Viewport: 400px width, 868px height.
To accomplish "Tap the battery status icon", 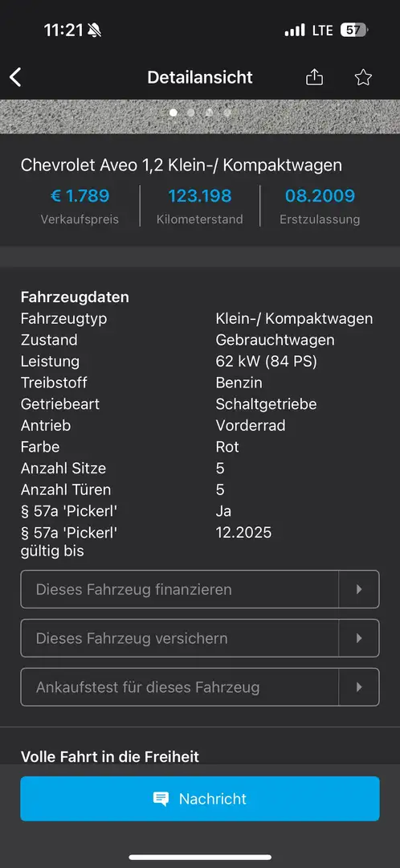I will pos(354,30).
